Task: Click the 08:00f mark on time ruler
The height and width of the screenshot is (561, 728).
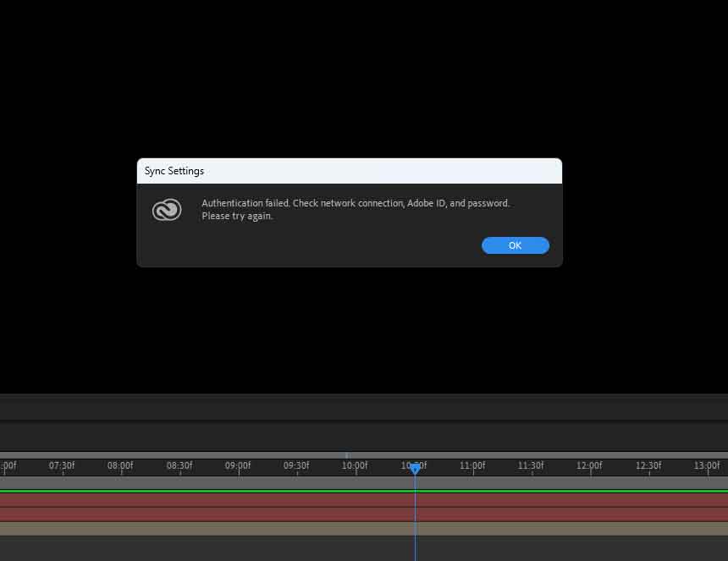Action: click(120, 465)
